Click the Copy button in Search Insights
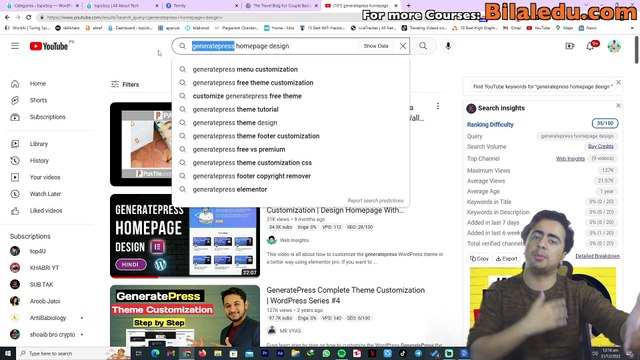Screen dimensions: 640x360 [479, 259]
